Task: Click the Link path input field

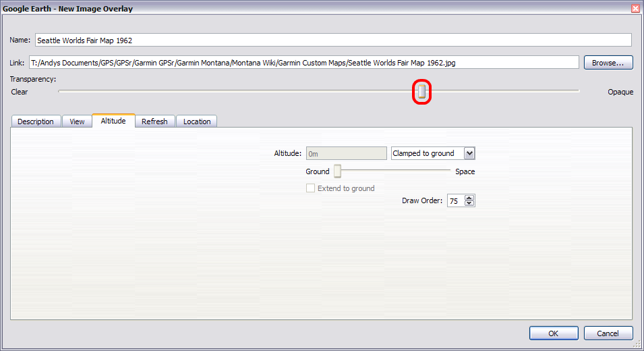Action: pos(304,63)
